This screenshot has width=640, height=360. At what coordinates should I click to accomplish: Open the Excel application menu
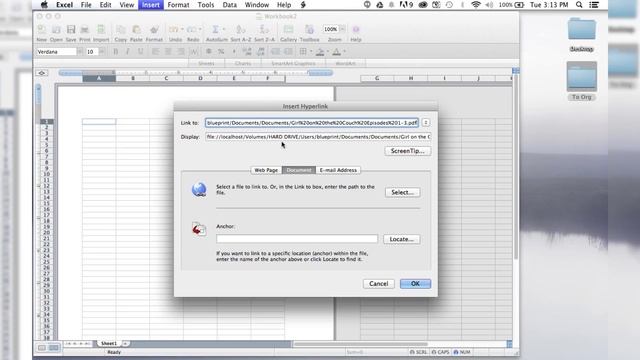pyautogui.click(x=64, y=5)
